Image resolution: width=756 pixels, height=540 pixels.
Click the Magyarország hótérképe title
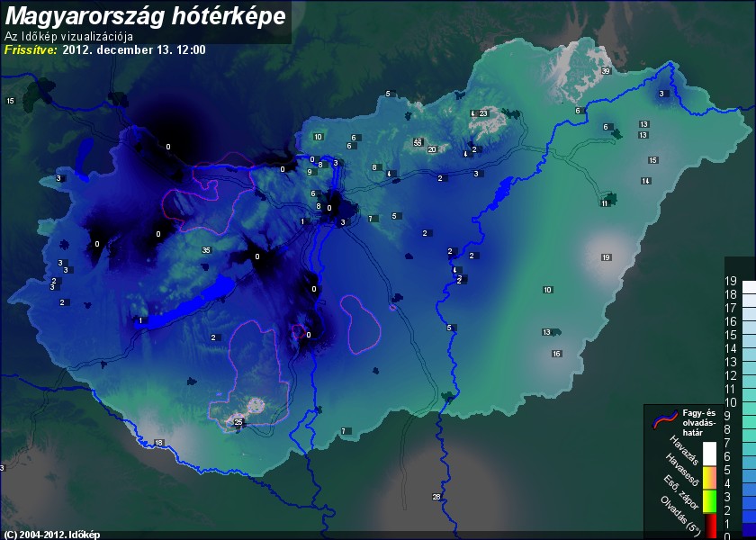pos(146,15)
